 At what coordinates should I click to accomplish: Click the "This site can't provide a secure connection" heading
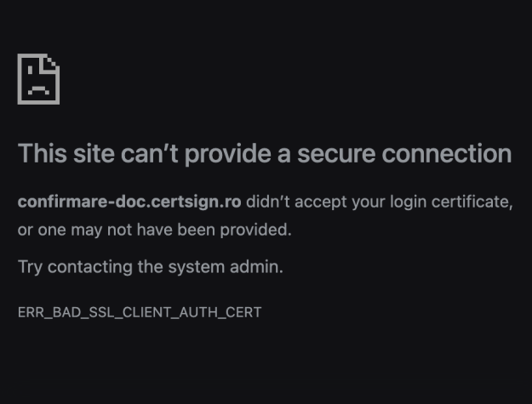coord(264,154)
